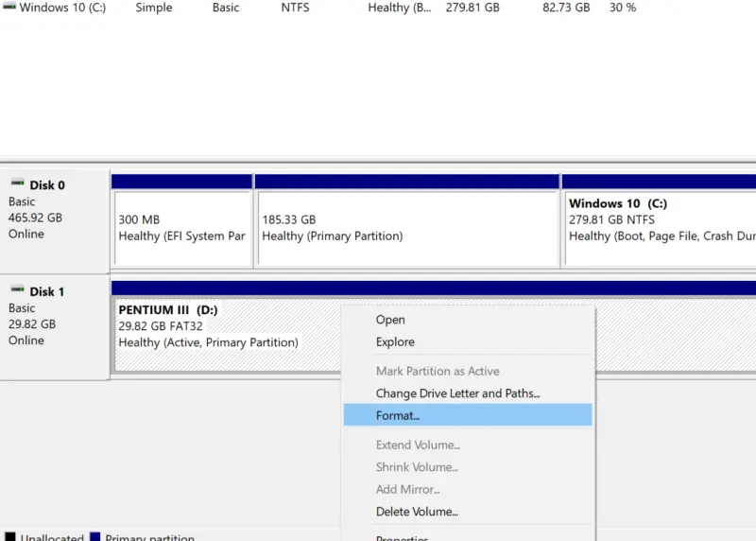The image size is (756, 541).
Task: Click the Primary partition legend label
Action: 150,537
